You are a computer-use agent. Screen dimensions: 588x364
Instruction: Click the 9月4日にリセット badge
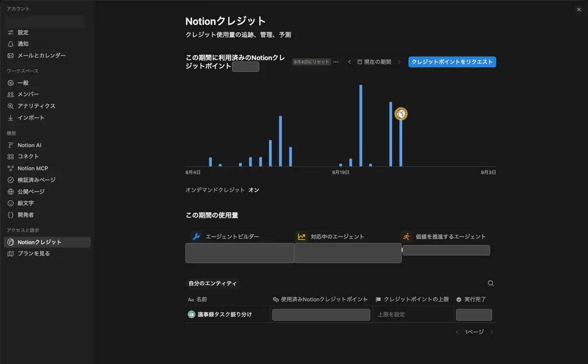tap(312, 62)
